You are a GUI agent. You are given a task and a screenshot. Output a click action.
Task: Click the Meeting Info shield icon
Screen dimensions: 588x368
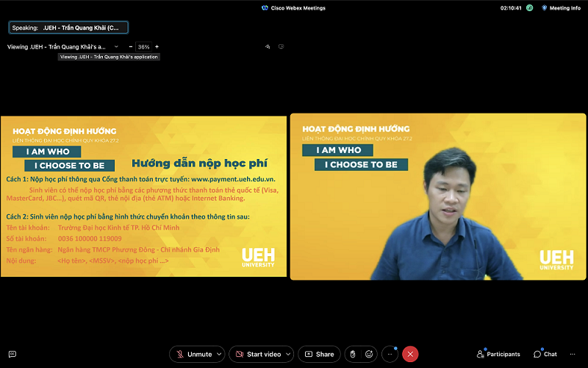[x=544, y=8]
